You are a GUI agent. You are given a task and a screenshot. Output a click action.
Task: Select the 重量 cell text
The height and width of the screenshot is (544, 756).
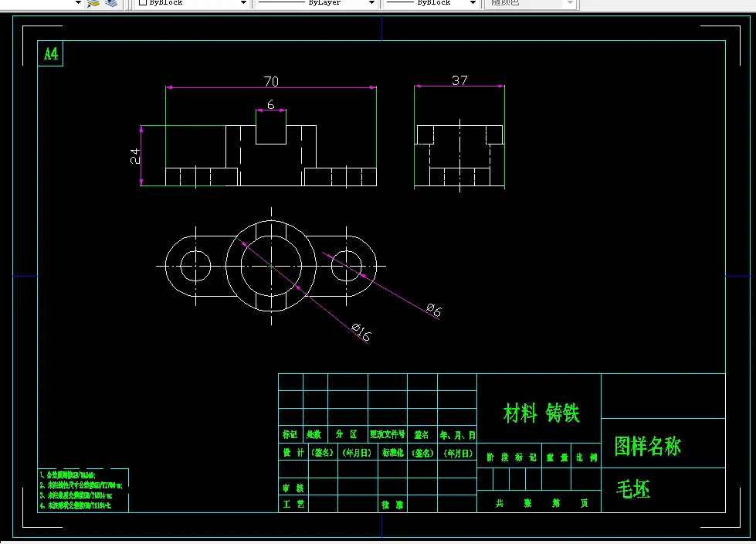(557, 457)
